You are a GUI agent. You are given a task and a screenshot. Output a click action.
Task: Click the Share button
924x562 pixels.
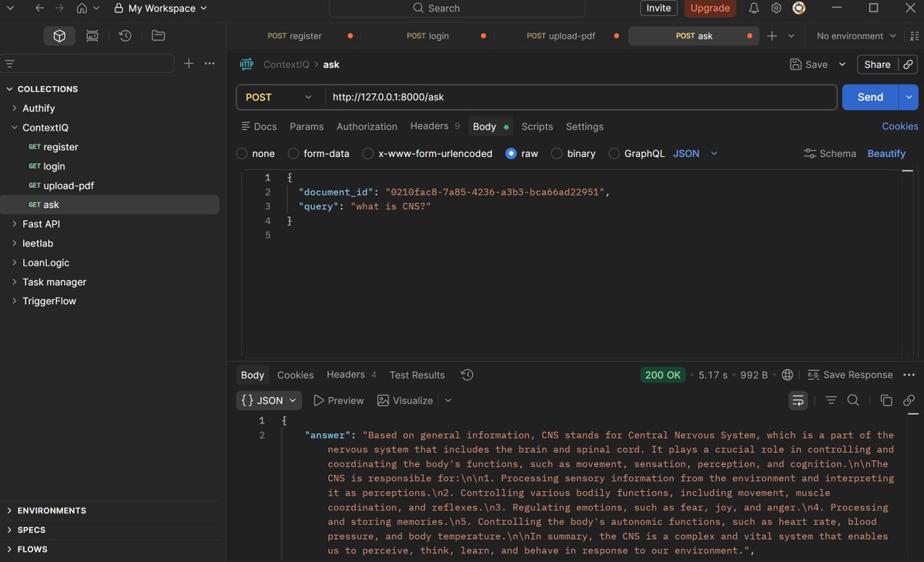pos(877,65)
